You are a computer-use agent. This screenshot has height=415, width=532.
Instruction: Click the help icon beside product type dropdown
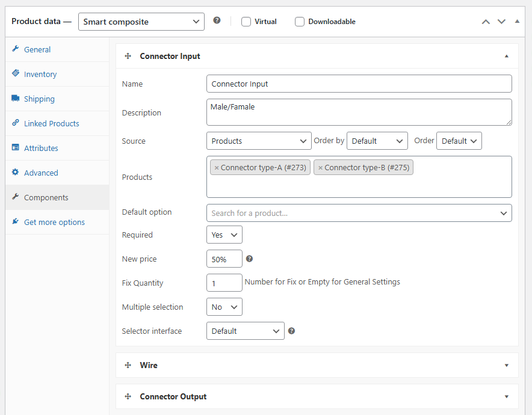[x=217, y=20]
